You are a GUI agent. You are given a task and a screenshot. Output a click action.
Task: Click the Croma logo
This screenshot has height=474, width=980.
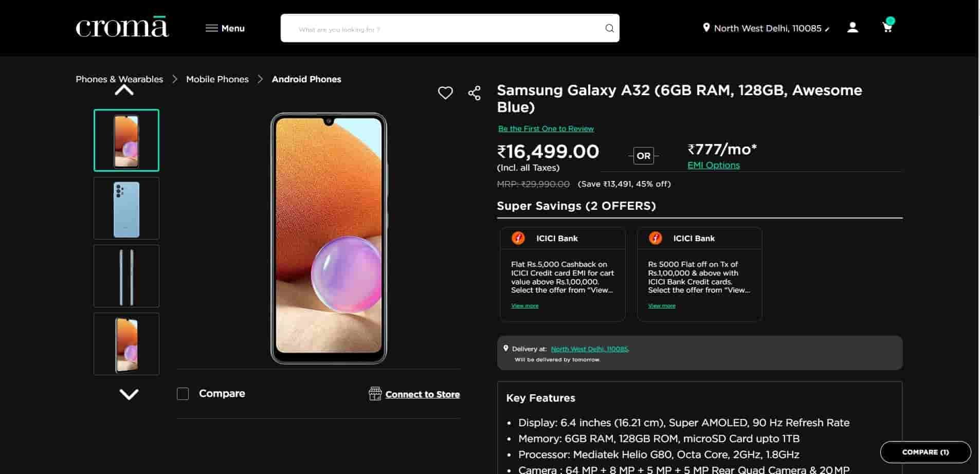pos(122,28)
